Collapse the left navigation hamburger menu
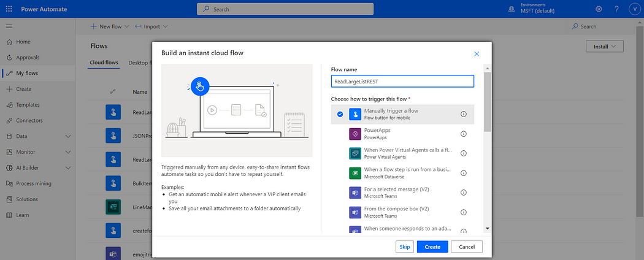The height and width of the screenshot is (260, 644). pos(9,26)
